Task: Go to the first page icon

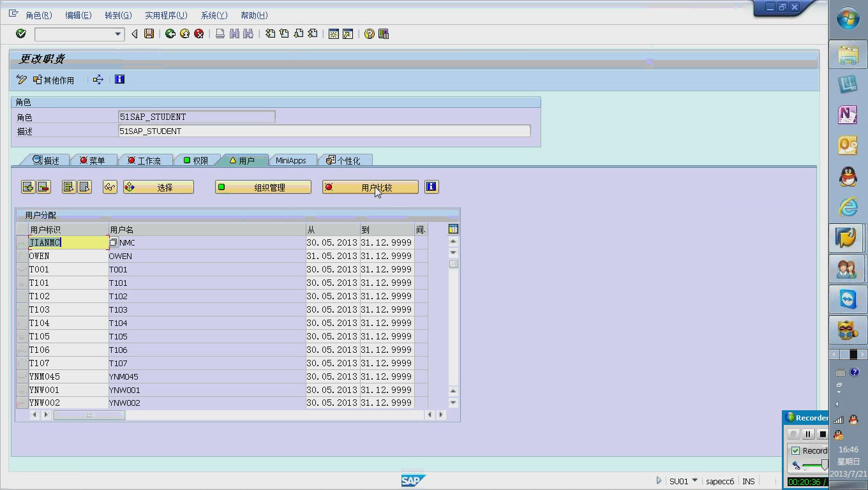Action: click(271, 34)
